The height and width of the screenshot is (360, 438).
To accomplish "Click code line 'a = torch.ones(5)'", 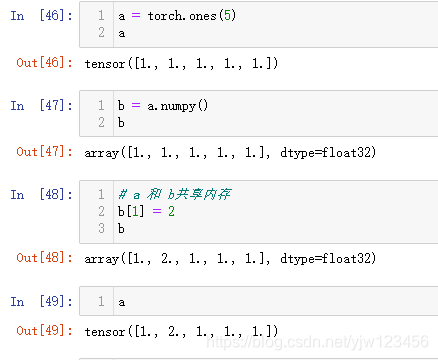I will (x=177, y=16).
